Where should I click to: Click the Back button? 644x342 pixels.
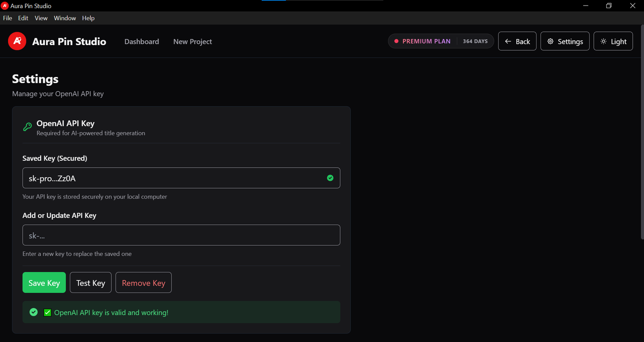[x=517, y=41]
